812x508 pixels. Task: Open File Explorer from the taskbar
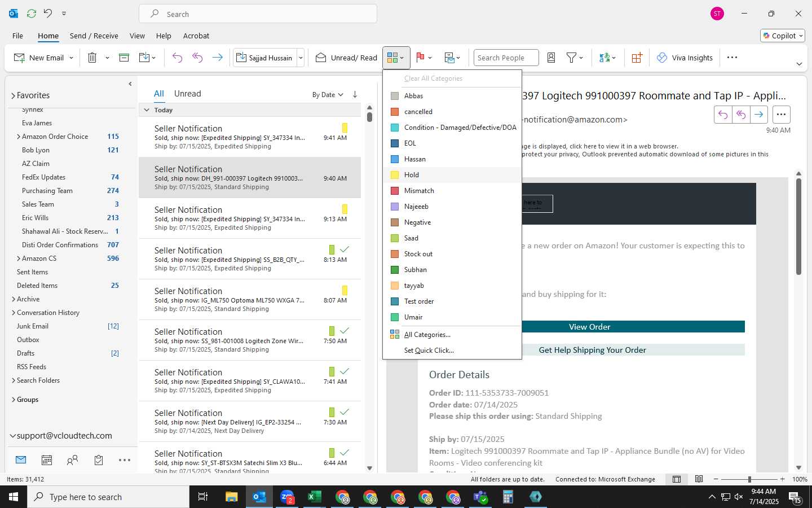231,497
